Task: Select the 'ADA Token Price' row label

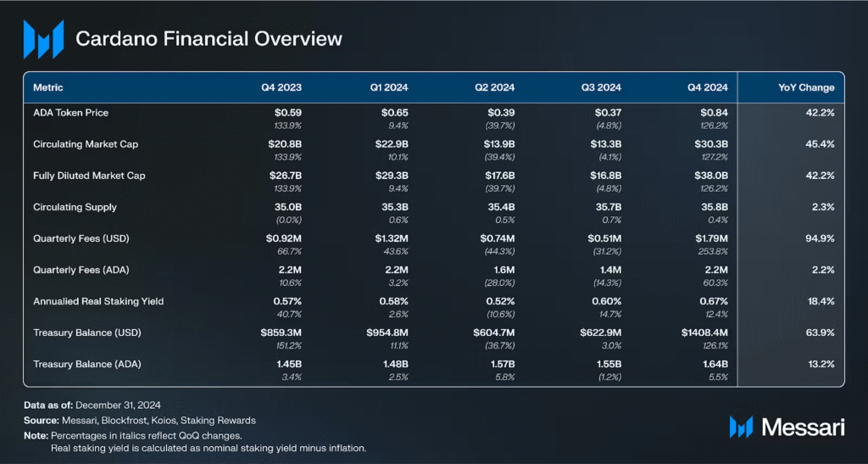Action: (x=71, y=113)
